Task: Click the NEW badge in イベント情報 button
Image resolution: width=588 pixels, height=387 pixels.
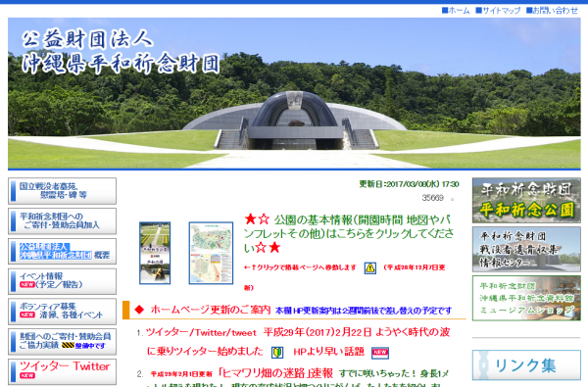Action: point(27,285)
